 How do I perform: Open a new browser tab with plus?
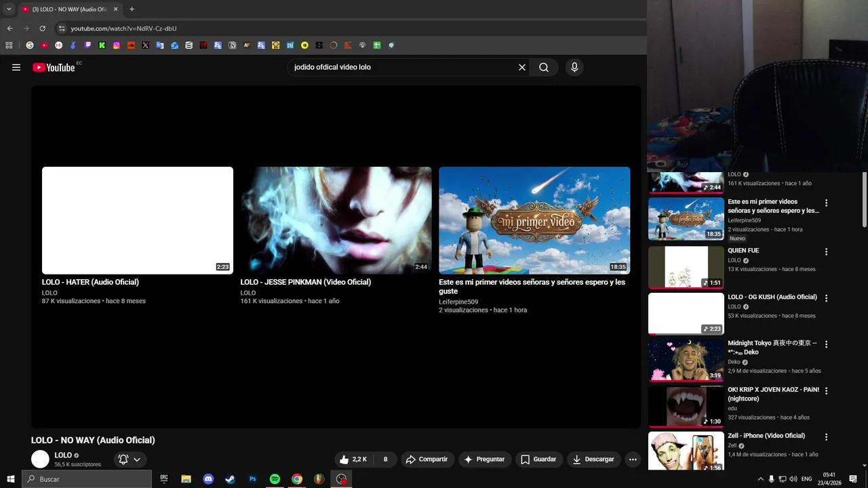point(132,9)
